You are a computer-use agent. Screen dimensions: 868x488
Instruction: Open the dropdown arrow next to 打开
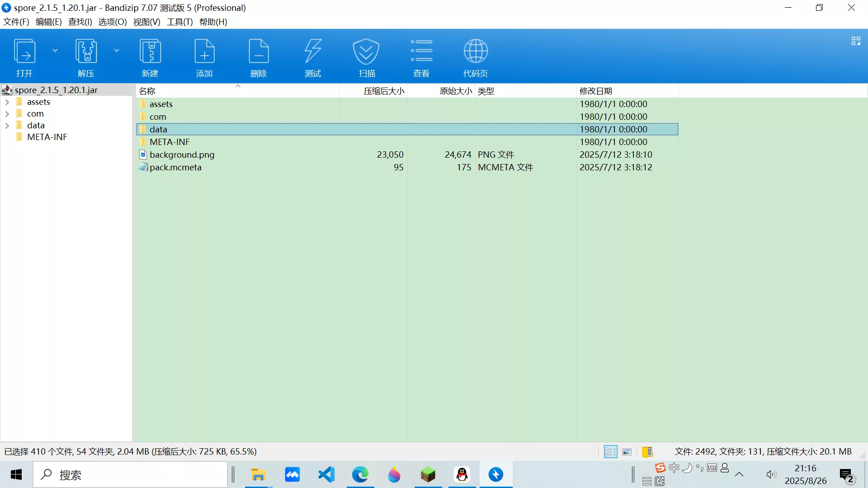pos(55,51)
